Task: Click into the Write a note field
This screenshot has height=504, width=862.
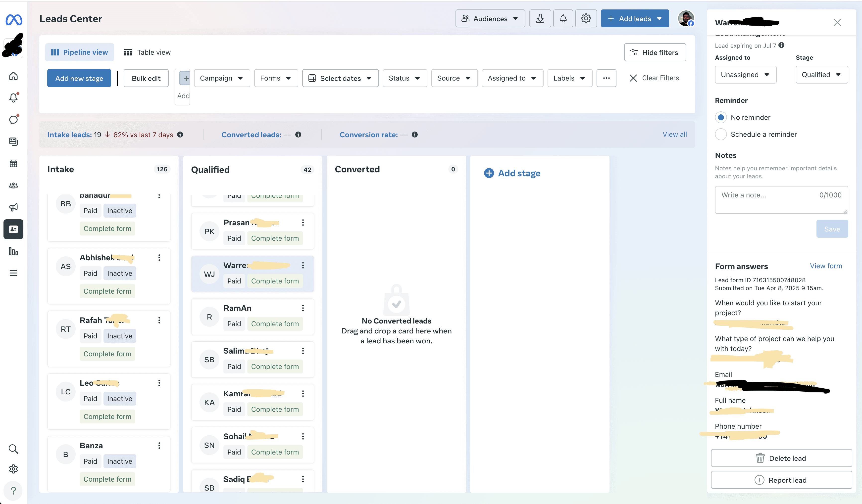Action: click(x=766, y=199)
